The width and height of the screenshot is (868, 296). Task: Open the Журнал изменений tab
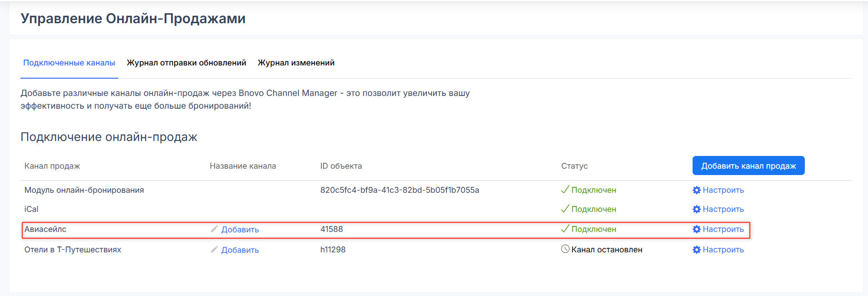(x=296, y=63)
